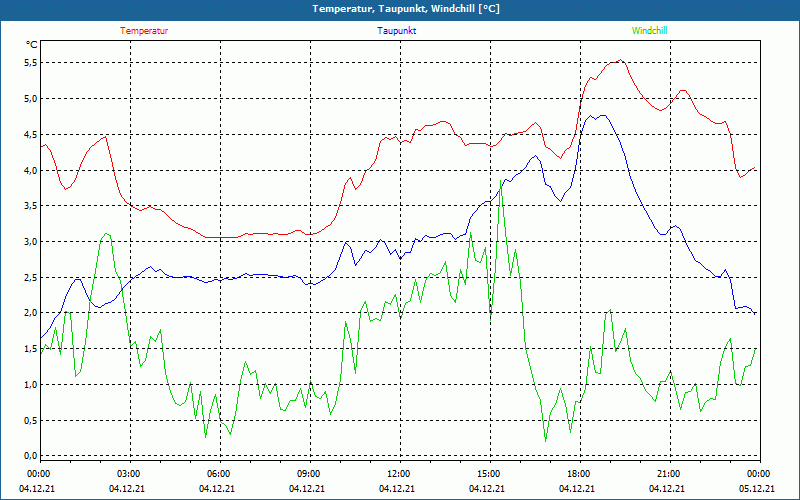Viewport: 800px width, 500px height.
Task: Click the 0,5 y-axis value
Action: (31, 420)
